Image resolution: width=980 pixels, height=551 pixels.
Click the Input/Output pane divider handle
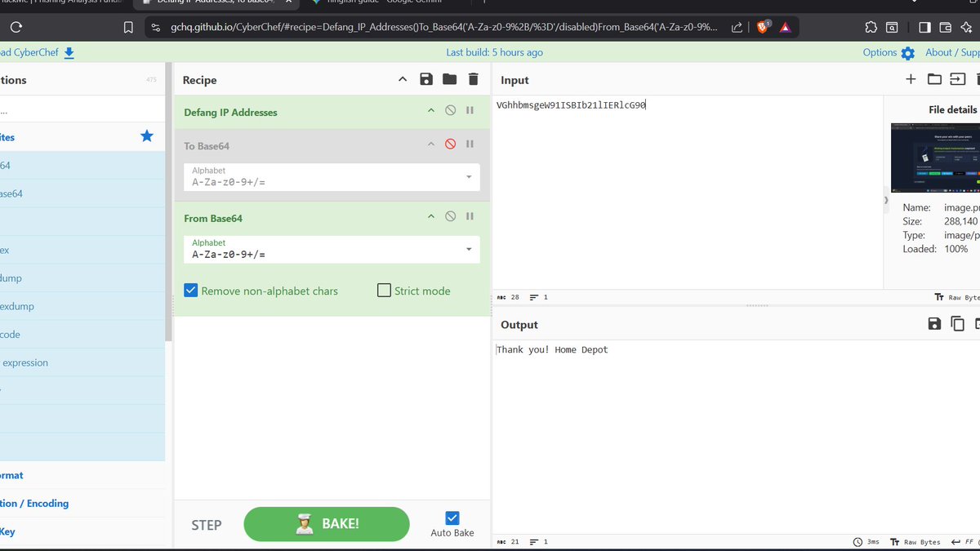[x=757, y=306]
